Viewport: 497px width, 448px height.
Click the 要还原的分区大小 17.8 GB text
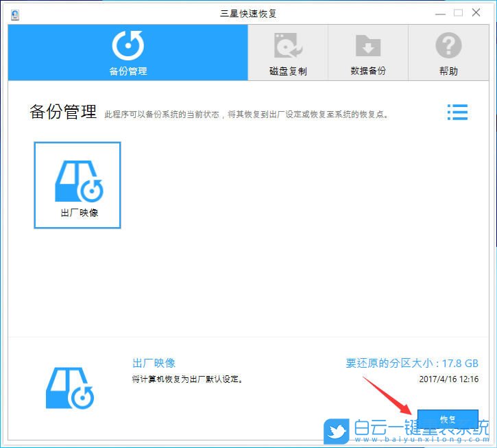pos(412,363)
